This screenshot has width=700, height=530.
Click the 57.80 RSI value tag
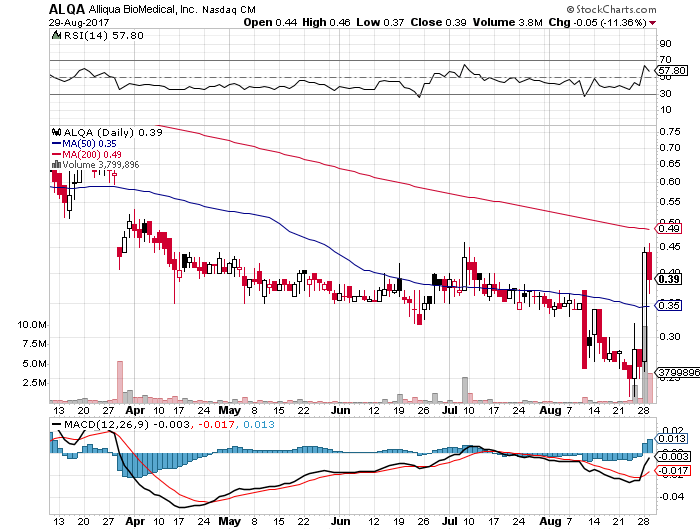(674, 71)
